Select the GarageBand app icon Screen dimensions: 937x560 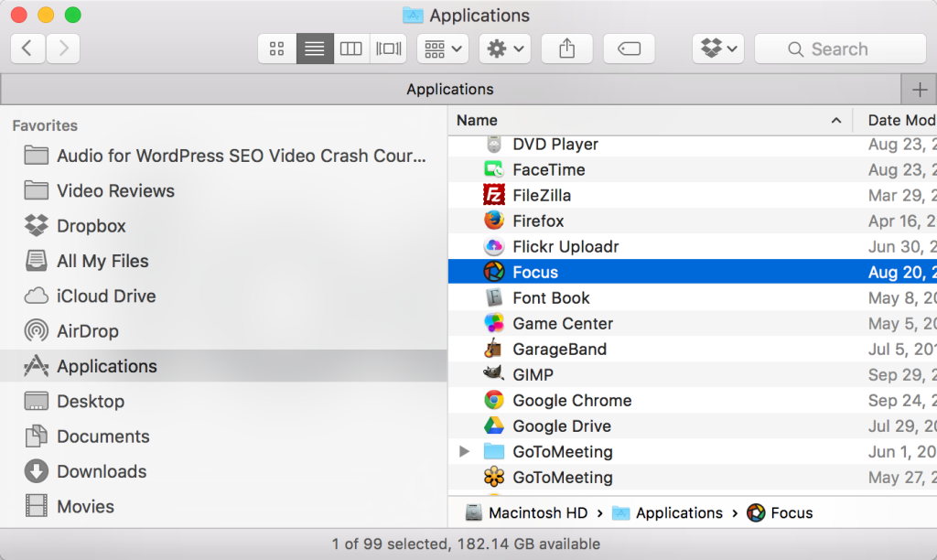click(x=493, y=349)
